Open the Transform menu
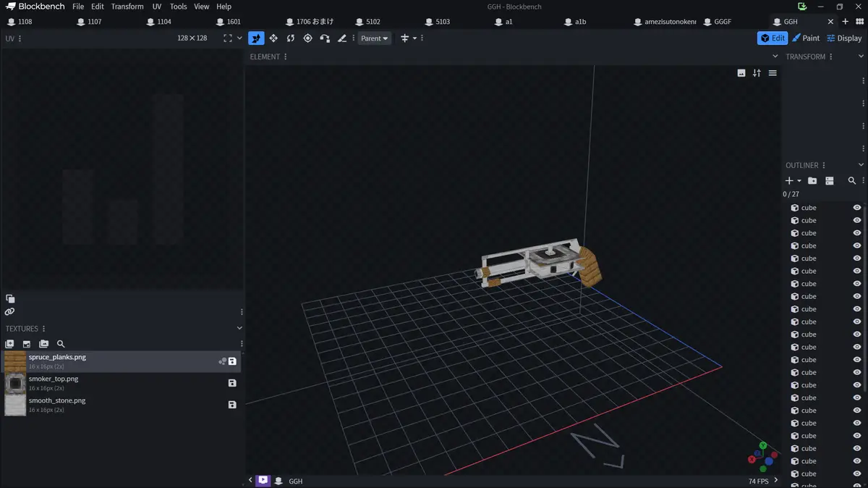This screenshot has height=488, width=868. click(127, 7)
